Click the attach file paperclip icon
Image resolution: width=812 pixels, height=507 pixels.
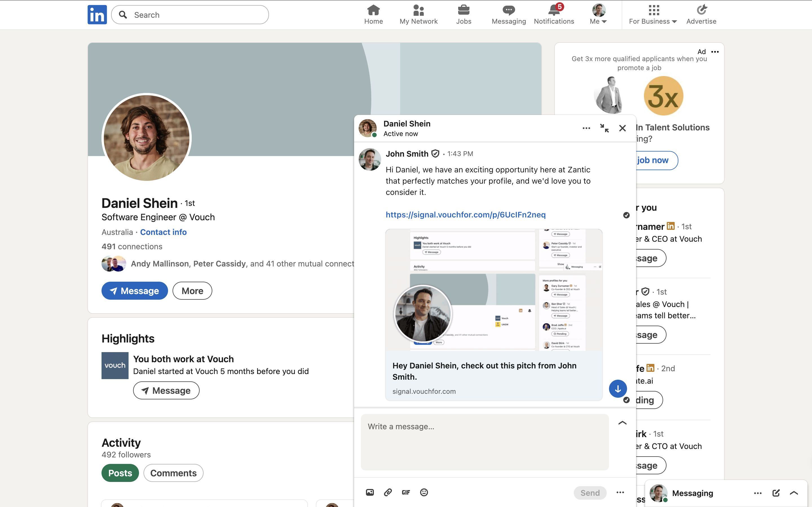pyautogui.click(x=388, y=492)
